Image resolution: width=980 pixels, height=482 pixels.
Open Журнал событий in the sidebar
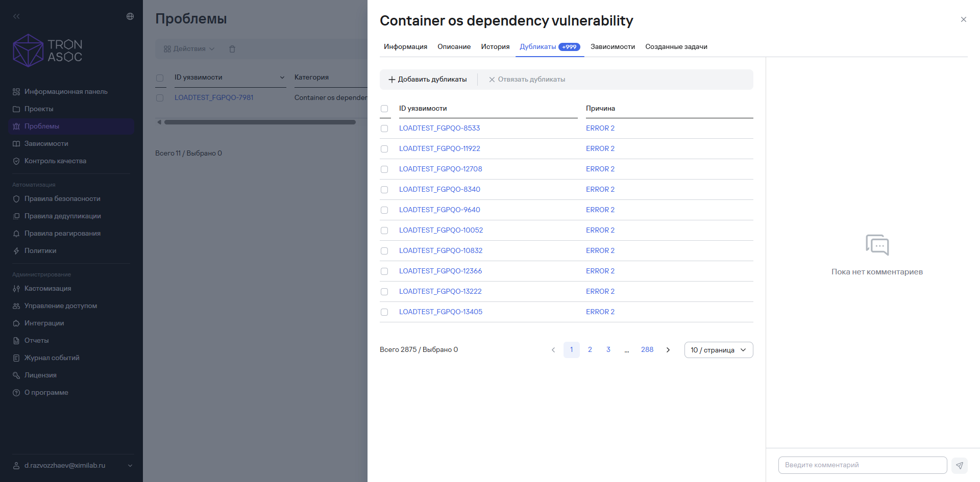[x=52, y=358]
